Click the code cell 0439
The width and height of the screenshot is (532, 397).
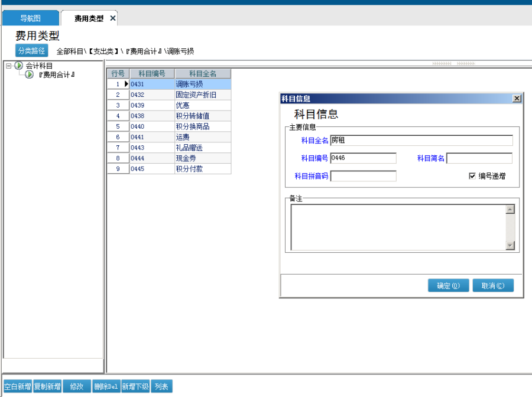click(152, 105)
